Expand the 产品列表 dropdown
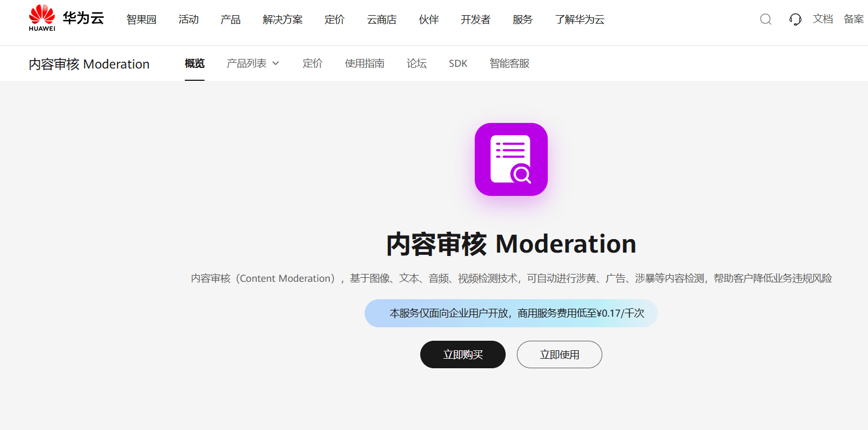868x430 pixels. click(x=253, y=63)
